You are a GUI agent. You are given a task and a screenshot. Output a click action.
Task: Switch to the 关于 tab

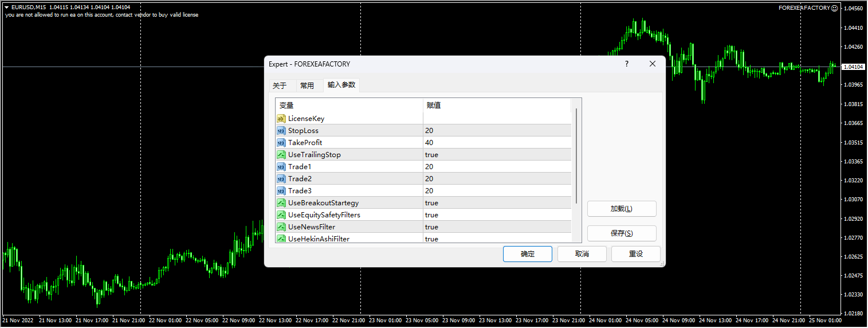(280, 86)
